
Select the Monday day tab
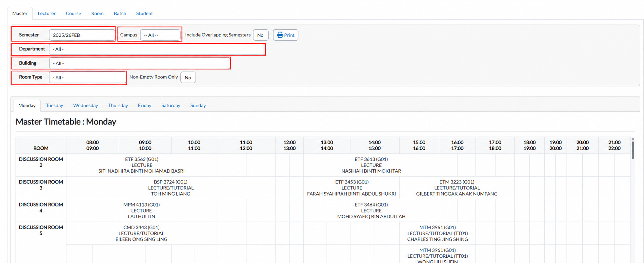[27, 105]
